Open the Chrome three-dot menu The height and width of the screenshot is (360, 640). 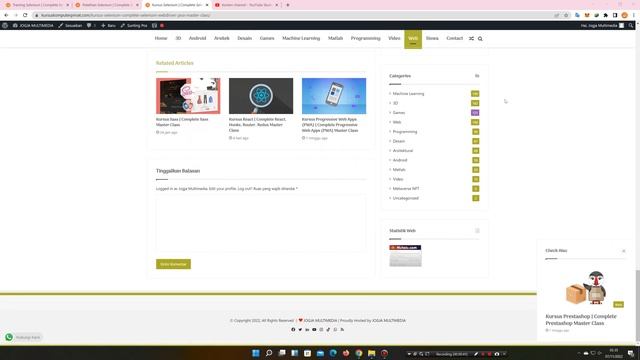pos(634,15)
